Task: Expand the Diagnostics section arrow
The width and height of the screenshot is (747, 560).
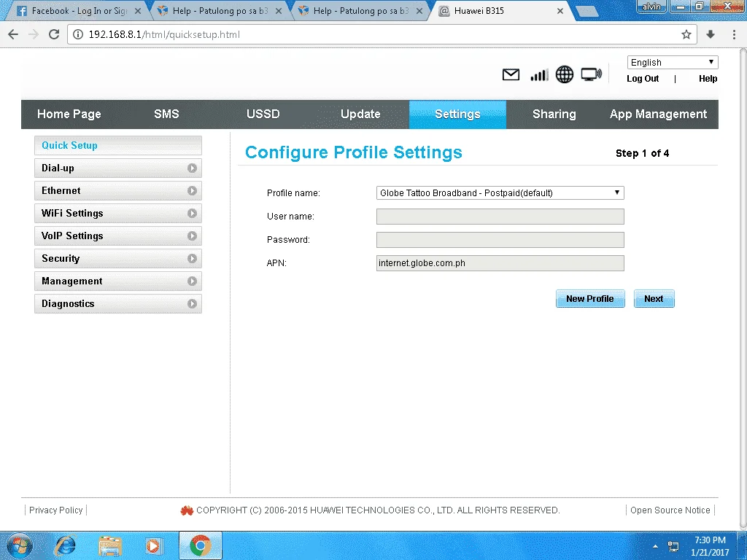Action: 192,304
